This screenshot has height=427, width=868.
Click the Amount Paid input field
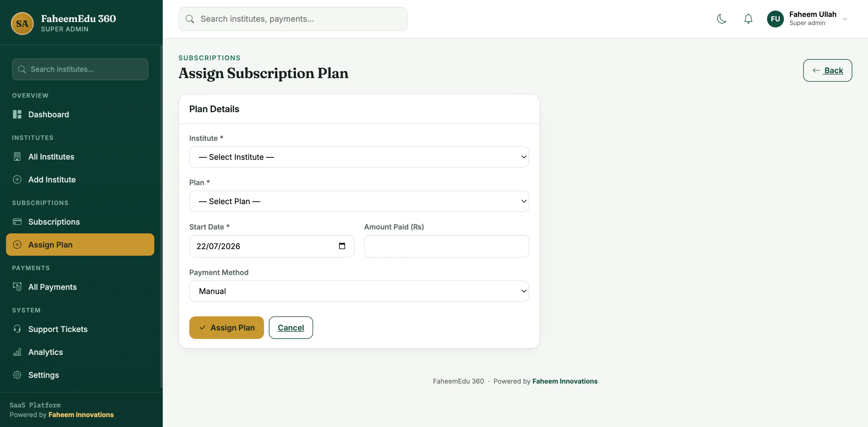click(x=446, y=246)
